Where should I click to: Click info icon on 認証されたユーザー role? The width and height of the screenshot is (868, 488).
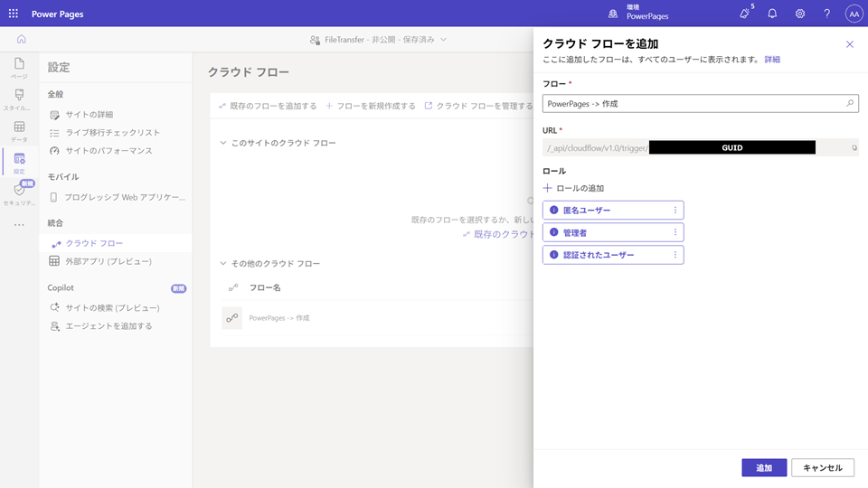(553, 255)
